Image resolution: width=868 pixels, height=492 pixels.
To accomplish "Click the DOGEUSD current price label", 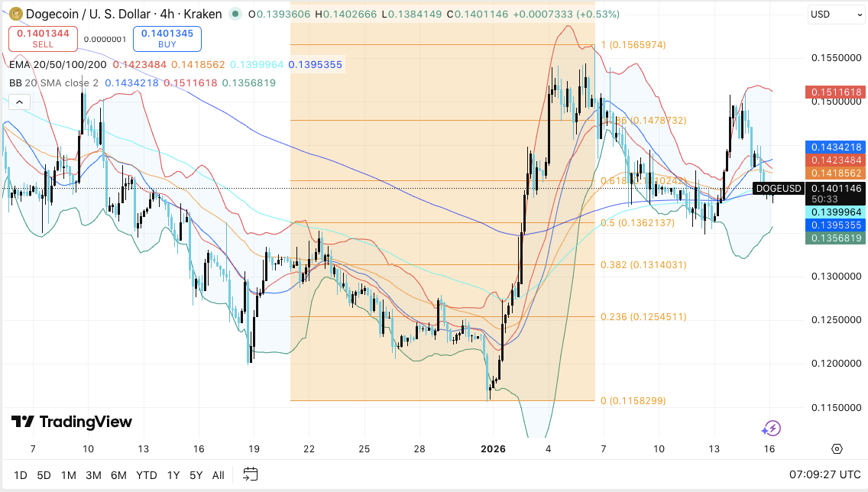I will coord(778,189).
